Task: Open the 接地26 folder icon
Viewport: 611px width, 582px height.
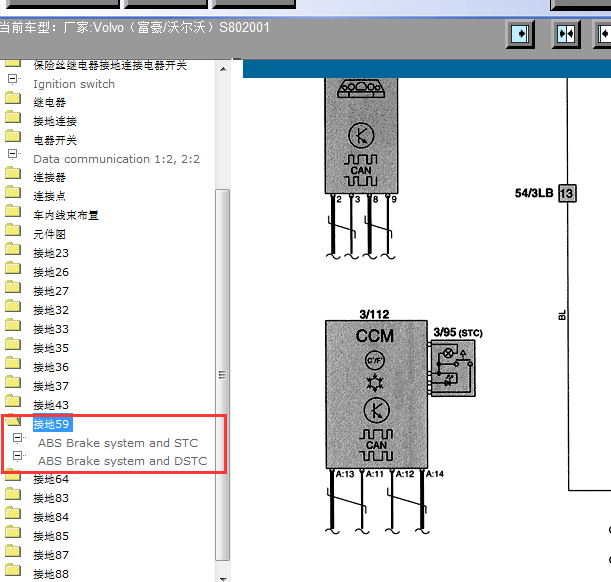Action: 13,268
